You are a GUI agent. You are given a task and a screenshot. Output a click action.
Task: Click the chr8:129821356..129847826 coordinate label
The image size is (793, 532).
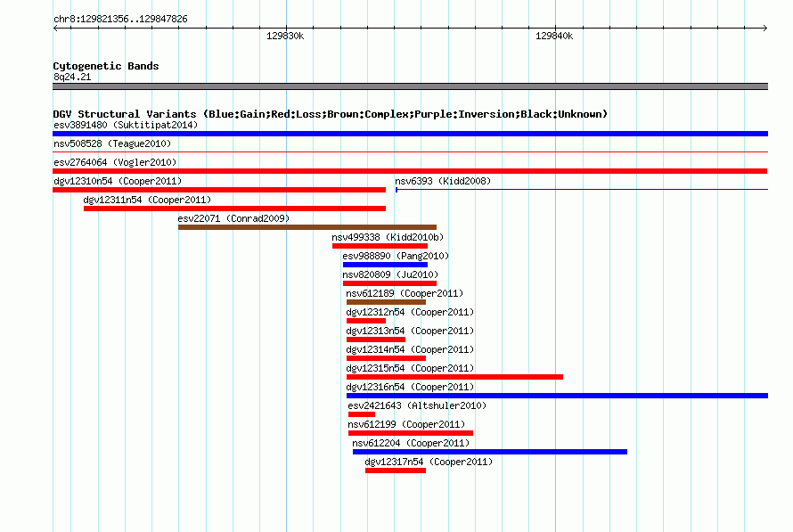[120, 19]
